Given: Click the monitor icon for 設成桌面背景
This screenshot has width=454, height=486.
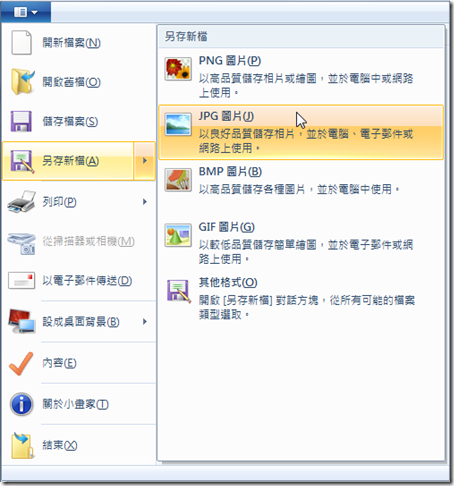Looking at the screenshot, I should pos(22,321).
